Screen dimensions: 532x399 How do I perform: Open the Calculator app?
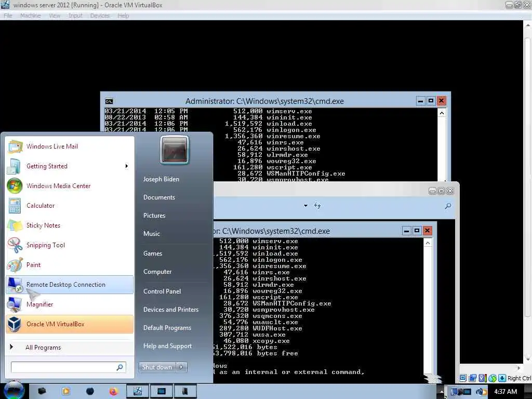click(70, 205)
